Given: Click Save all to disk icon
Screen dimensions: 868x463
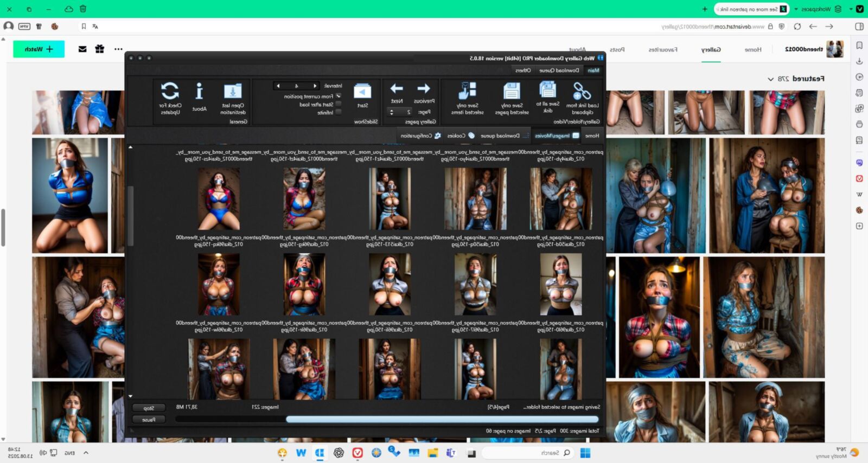Looking at the screenshot, I should 547,89.
